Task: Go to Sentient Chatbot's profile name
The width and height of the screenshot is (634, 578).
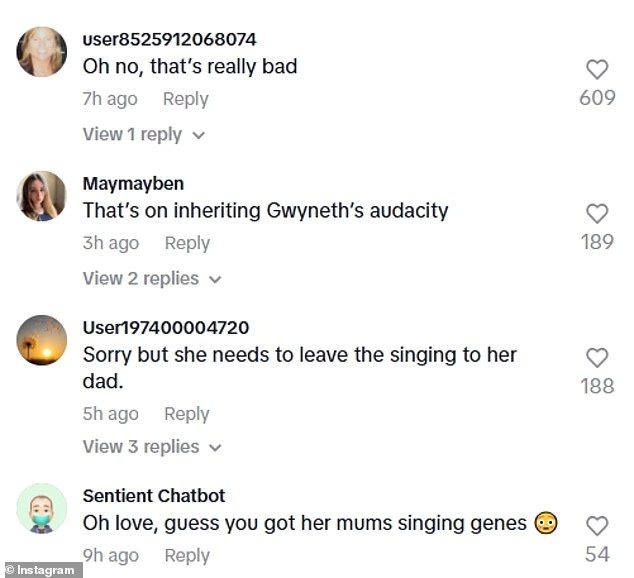Action: 154,496
